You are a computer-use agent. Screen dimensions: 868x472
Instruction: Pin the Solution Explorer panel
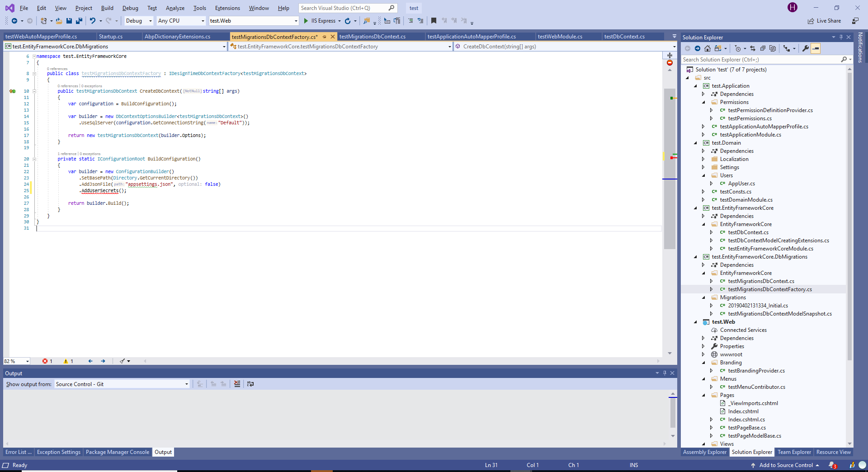[x=841, y=37]
